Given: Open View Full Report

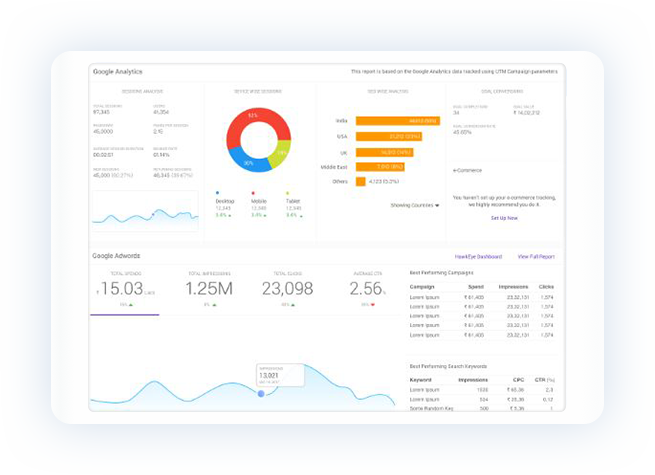Looking at the screenshot, I should click(536, 257).
